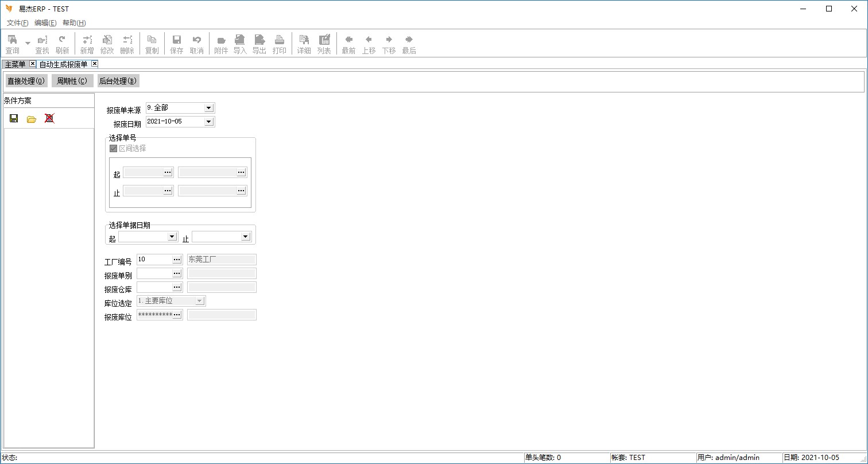Click the 查询 (query) toolbar icon
The height and width of the screenshot is (464, 868).
click(12, 44)
